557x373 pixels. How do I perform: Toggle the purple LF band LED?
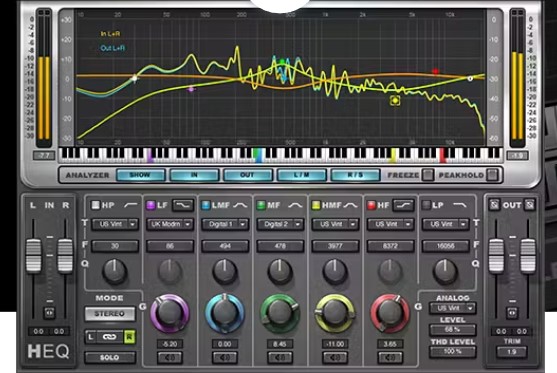[151, 205]
